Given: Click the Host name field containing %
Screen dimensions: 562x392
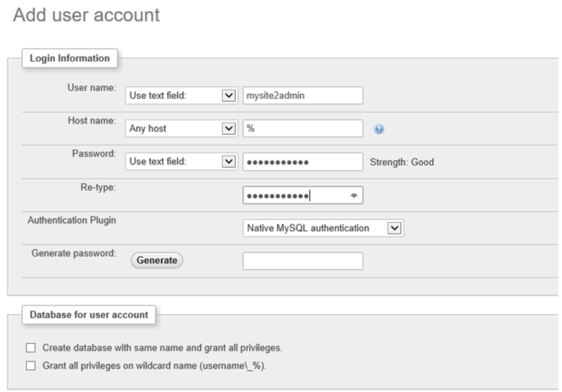Looking at the screenshot, I should (303, 129).
